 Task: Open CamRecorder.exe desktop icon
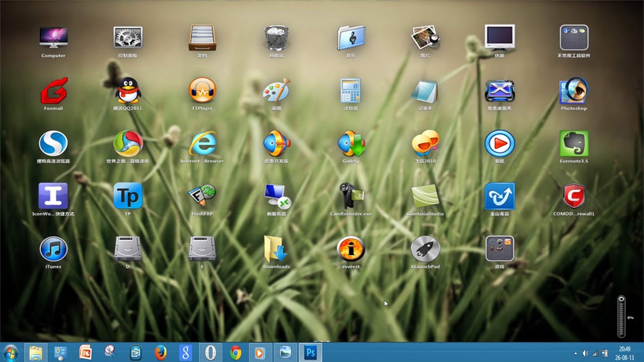click(x=351, y=197)
